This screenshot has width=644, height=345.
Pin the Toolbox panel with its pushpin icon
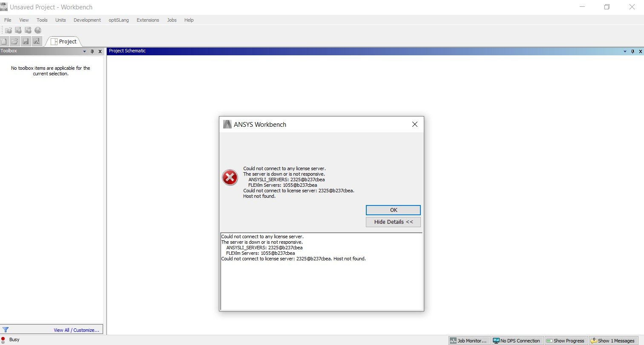coord(92,51)
